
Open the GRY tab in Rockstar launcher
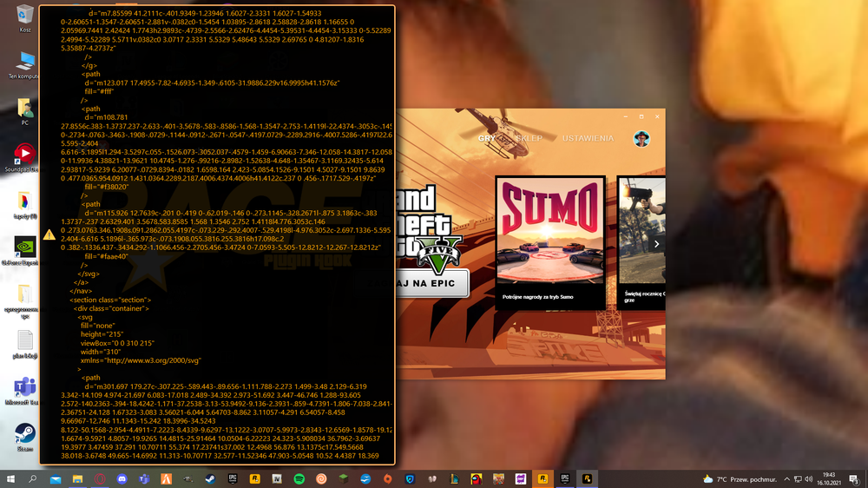point(487,138)
